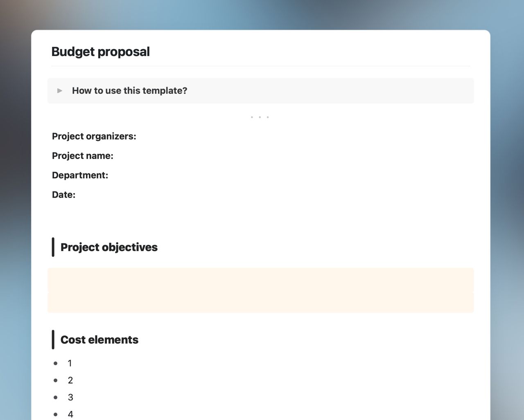This screenshot has height=420, width=524.
Task: Click bullet dot for list item 1
Action: point(56,363)
